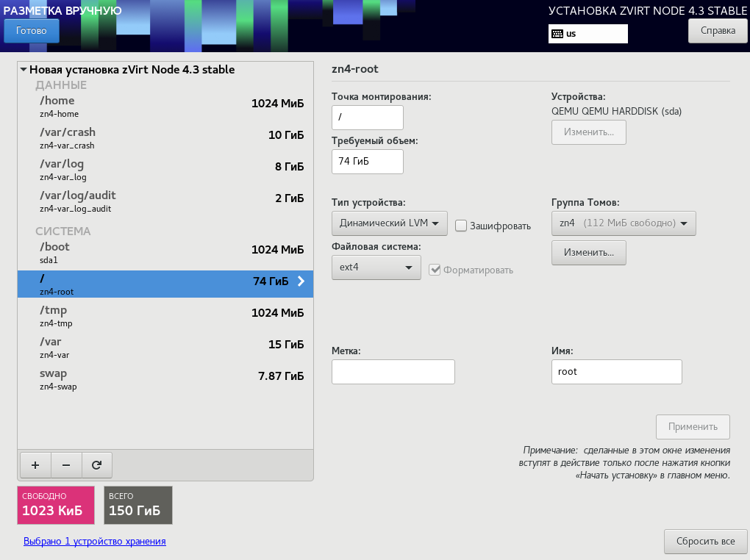The height and width of the screenshot is (560, 750).
Task: Click the chevron arrow on the zn4-root row
Action: pos(301,281)
